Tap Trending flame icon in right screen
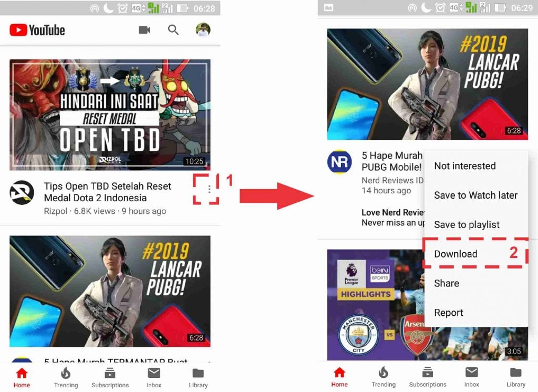Image resolution: width=538 pixels, height=392 pixels. click(x=383, y=373)
